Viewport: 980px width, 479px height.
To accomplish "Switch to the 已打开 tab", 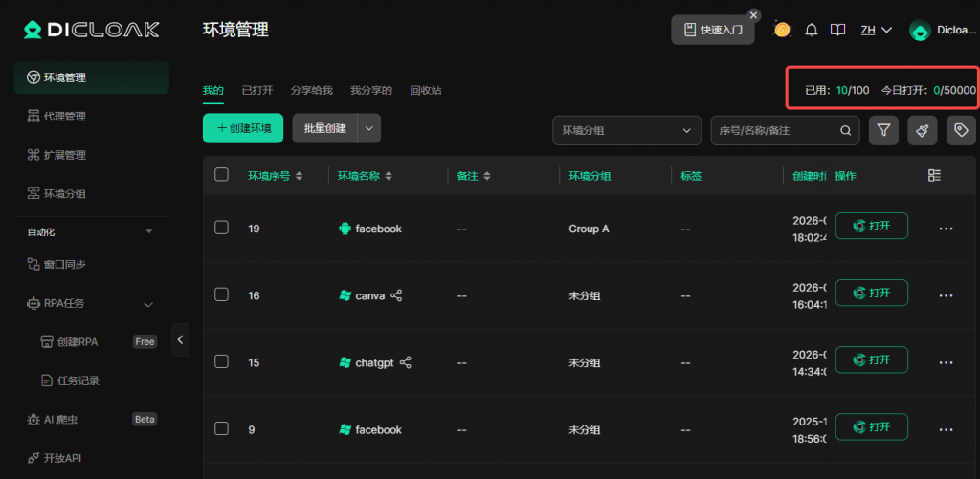I will pyautogui.click(x=256, y=90).
